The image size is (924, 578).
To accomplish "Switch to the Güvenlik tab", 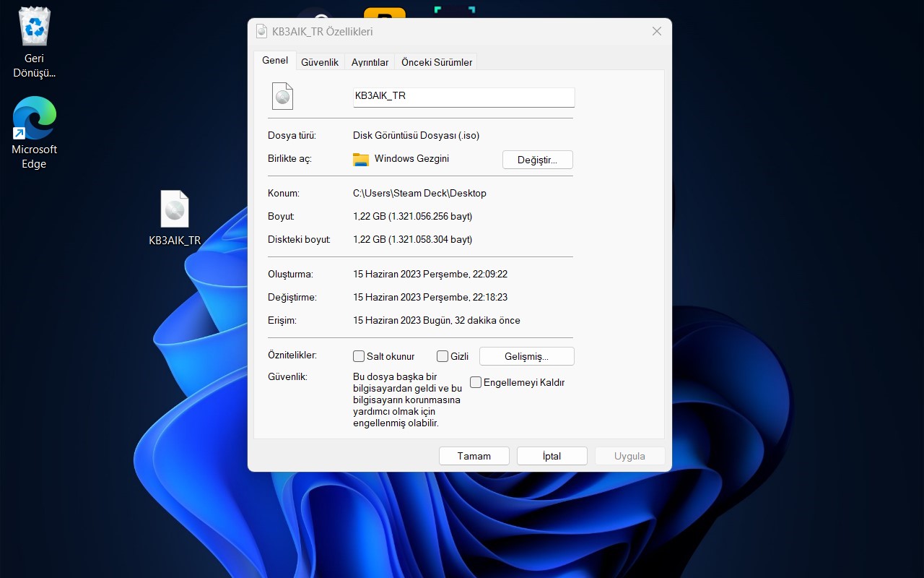I will click(x=320, y=62).
